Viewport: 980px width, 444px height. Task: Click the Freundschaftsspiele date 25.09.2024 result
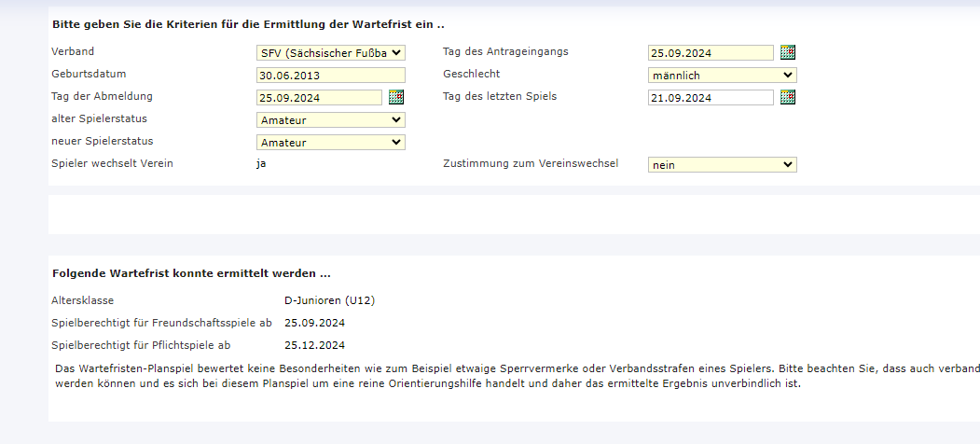click(x=314, y=323)
